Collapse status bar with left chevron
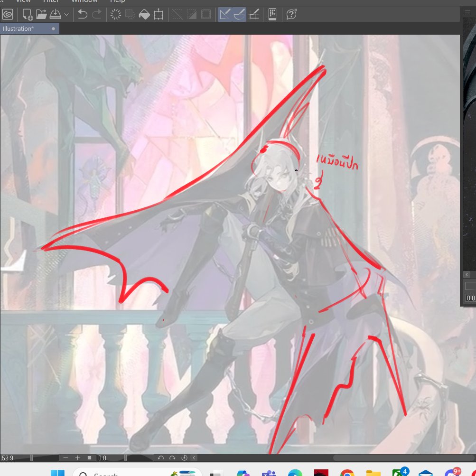Screen dimensions: 476x476 tap(194, 458)
